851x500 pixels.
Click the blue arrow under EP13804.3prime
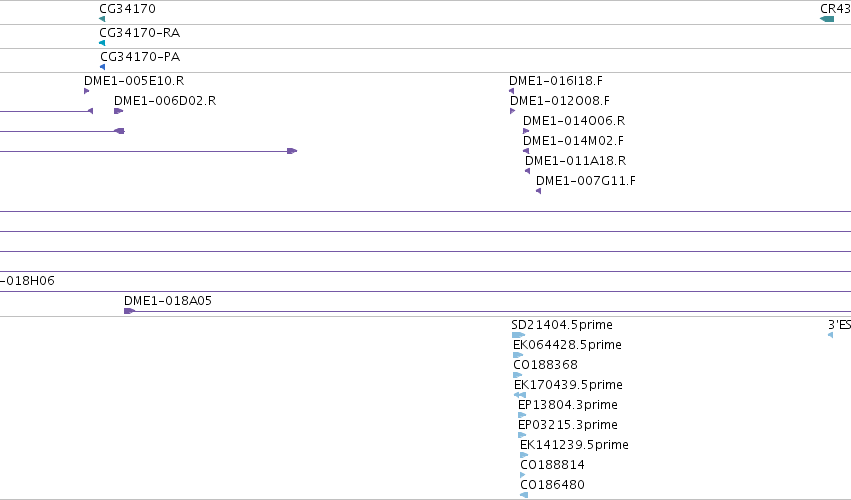[x=522, y=415]
